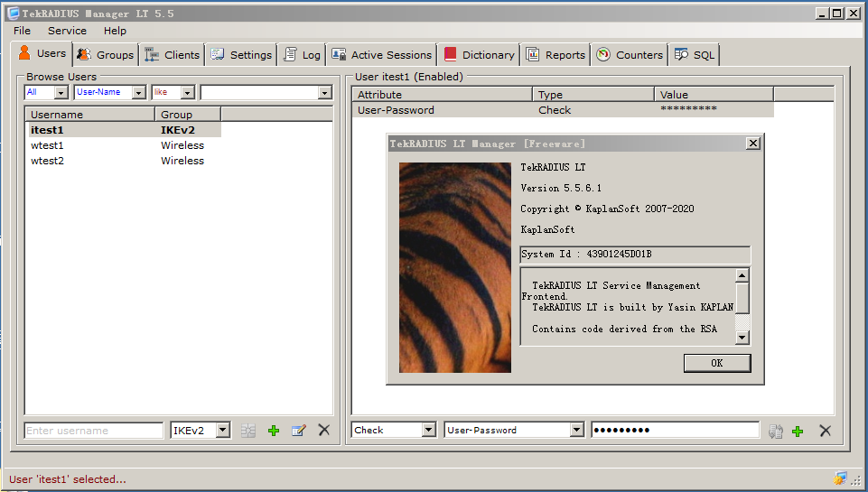Expand the User-Password attribute dropdown
Viewport: 868px width, 492px height.
coord(577,430)
